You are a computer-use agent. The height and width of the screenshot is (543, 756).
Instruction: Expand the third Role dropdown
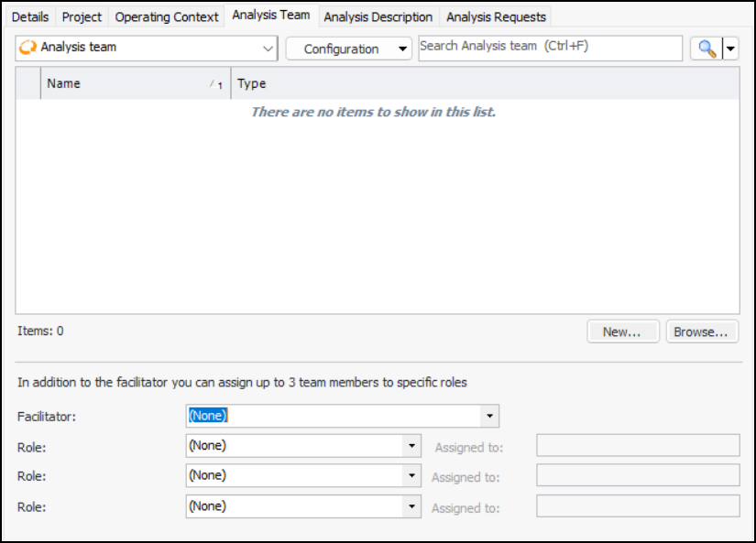[x=412, y=506]
